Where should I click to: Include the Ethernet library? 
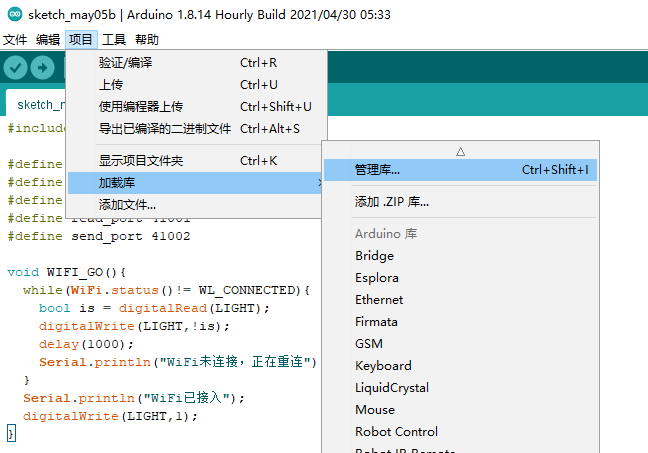[x=460, y=300]
